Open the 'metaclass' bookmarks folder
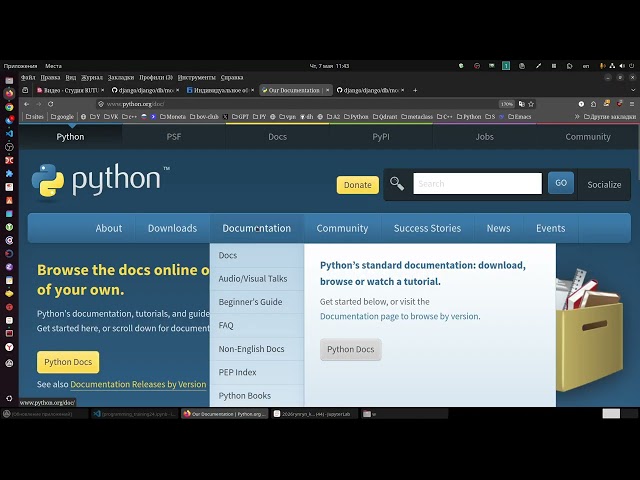The image size is (640, 480). click(x=417, y=117)
